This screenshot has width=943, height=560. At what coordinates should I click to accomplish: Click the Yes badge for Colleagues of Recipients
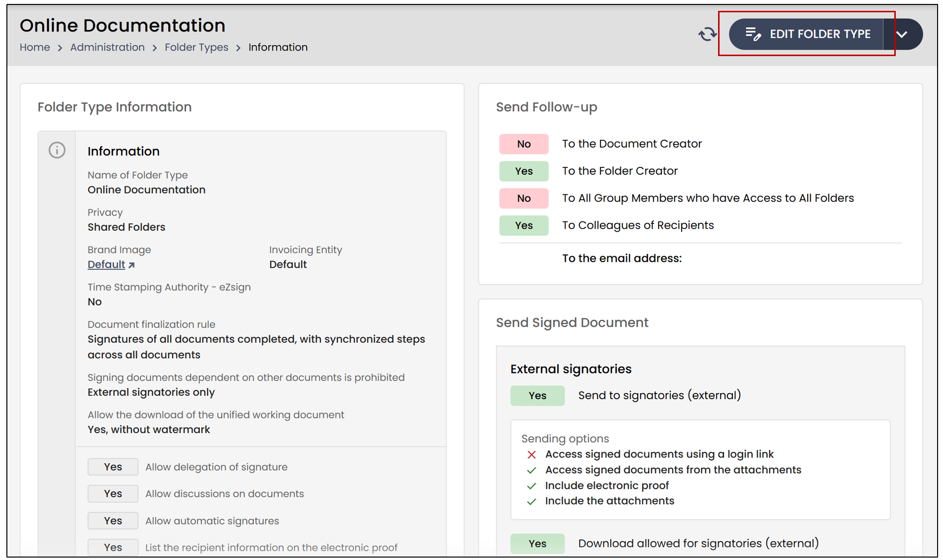pyautogui.click(x=524, y=225)
